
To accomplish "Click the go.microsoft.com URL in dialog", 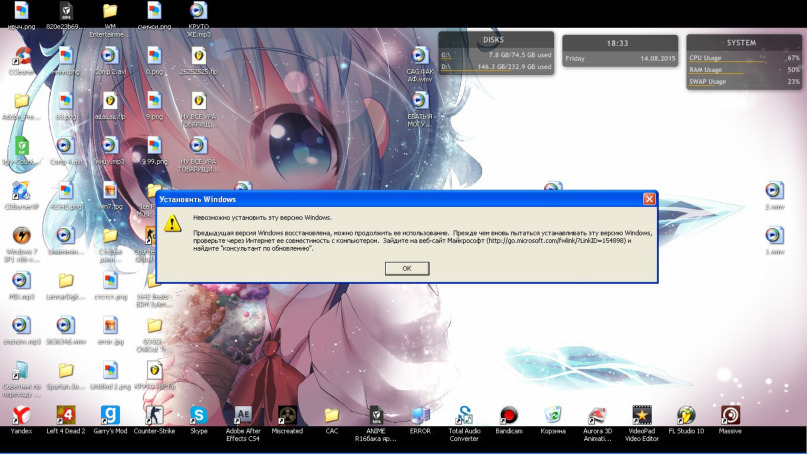I will (x=556, y=240).
